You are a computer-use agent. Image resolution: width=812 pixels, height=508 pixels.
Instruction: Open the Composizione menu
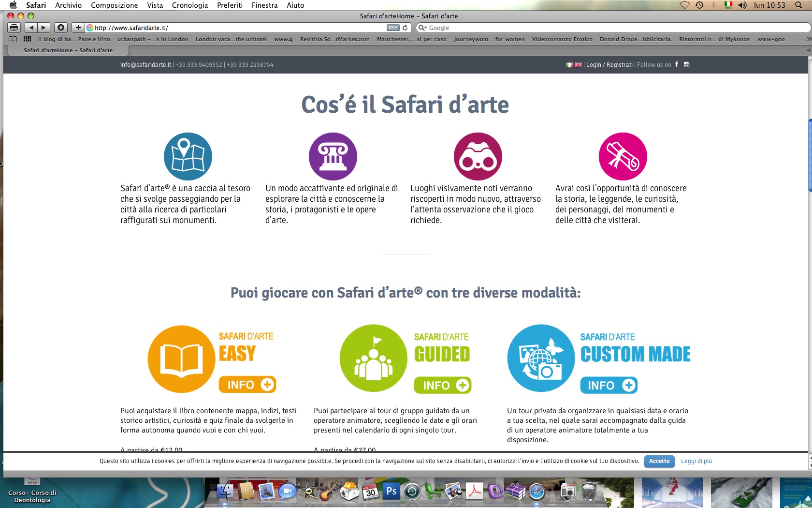pos(114,5)
